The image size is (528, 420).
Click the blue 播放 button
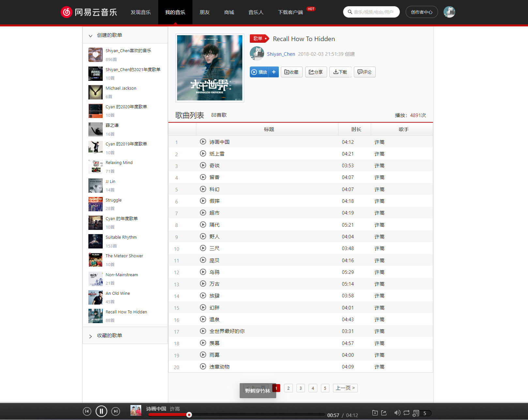260,72
